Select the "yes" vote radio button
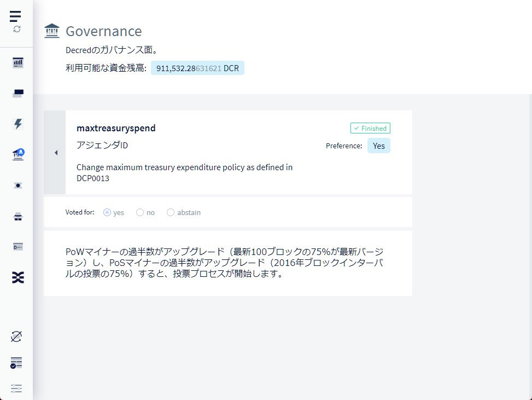This screenshot has height=400, width=532. point(107,212)
